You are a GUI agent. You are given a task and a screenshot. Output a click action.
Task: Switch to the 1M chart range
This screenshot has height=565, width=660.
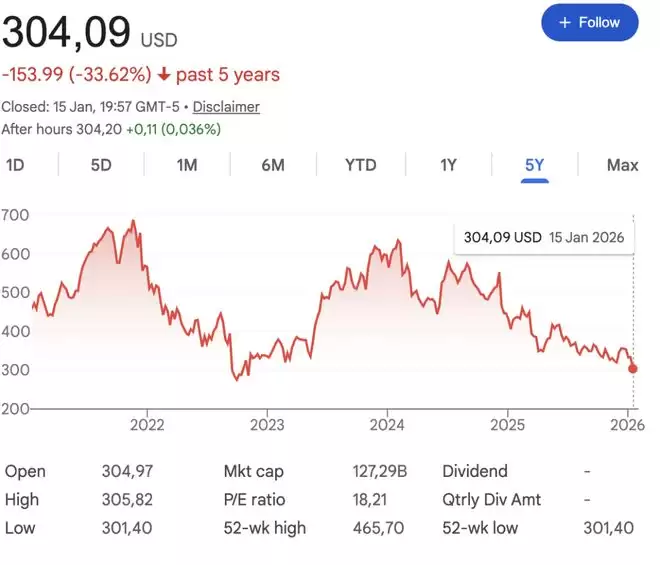tap(187, 165)
